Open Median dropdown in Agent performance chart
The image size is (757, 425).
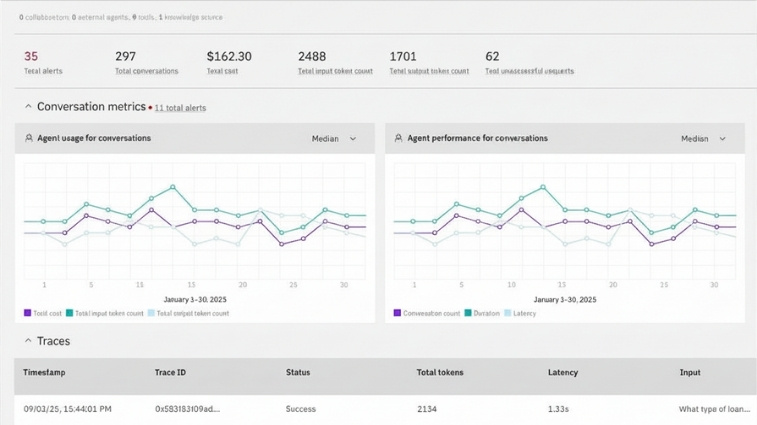pyautogui.click(x=704, y=139)
